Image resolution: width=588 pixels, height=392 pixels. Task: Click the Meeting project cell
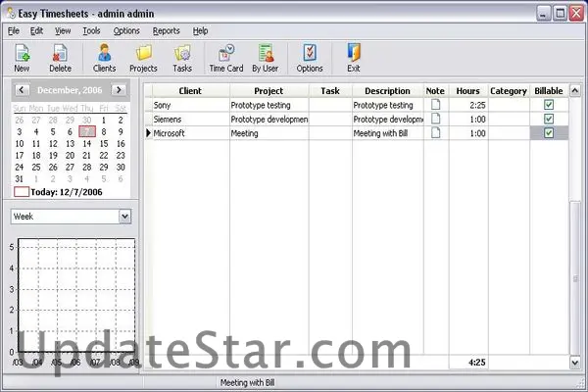(x=269, y=133)
